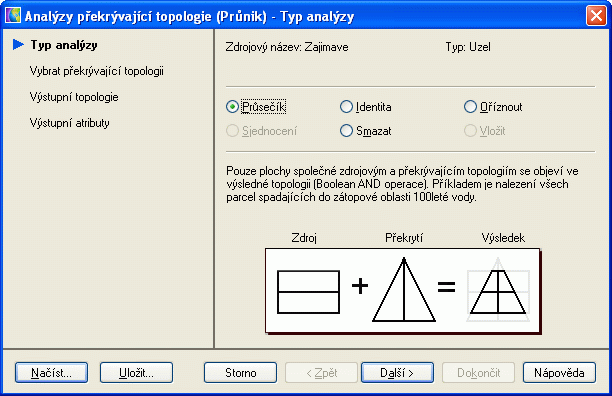The height and width of the screenshot is (396, 612).
Task: Open help via the Nápověda button
Action: 559,373
